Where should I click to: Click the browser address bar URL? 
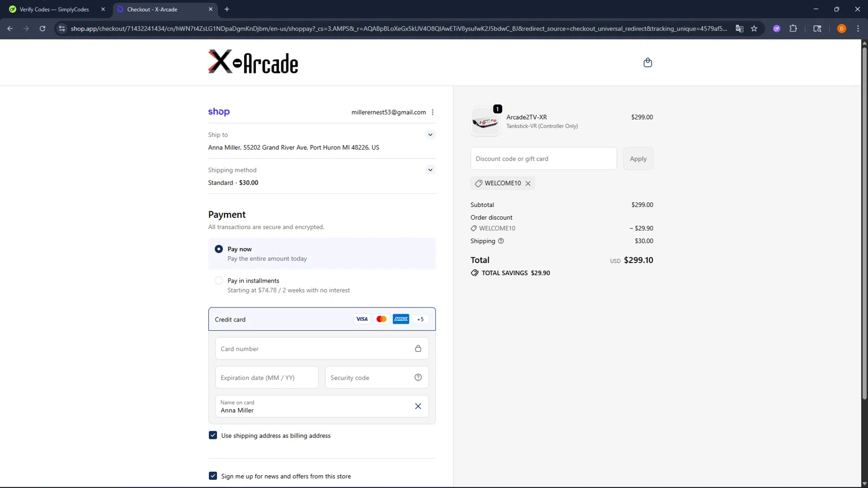pos(399,28)
